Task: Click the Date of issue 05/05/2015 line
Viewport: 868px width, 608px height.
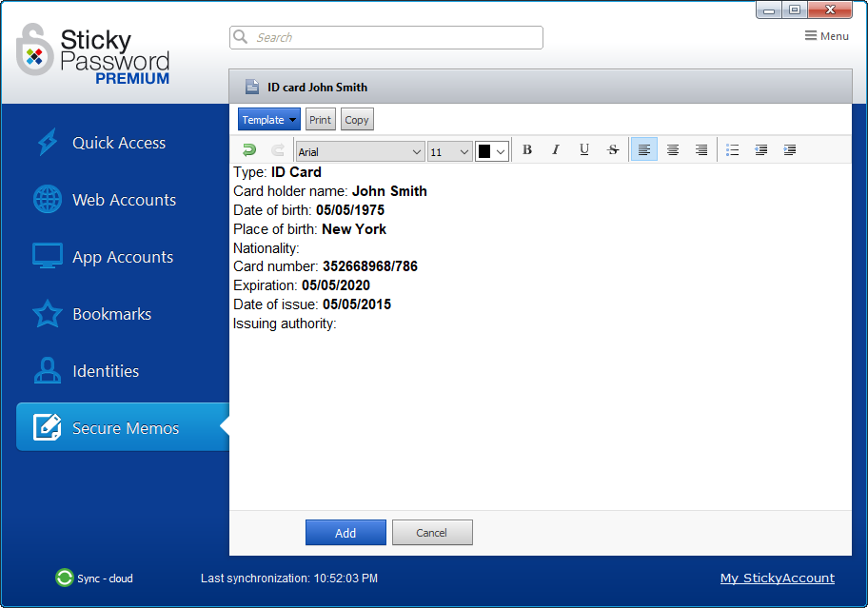Action: click(312, 304)
